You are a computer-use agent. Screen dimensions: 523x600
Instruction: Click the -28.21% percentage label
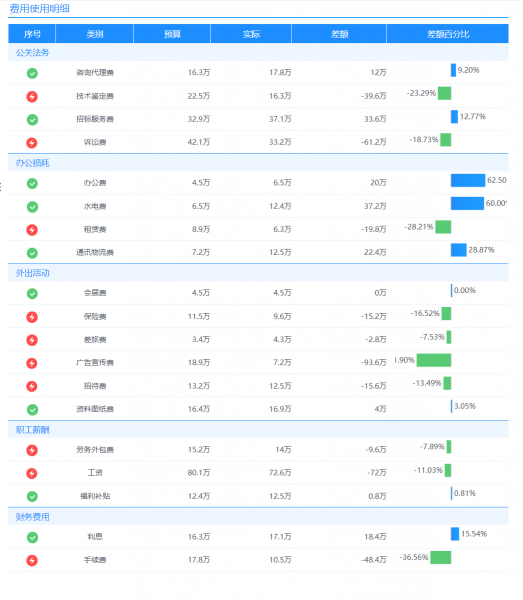point(419,227)
